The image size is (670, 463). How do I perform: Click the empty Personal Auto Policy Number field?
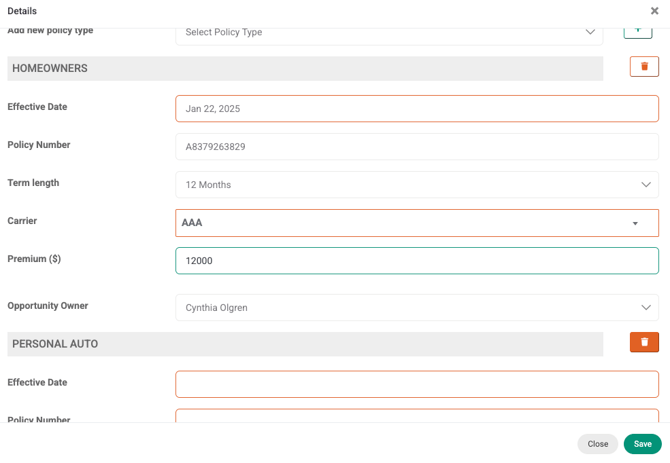point(416,416)
